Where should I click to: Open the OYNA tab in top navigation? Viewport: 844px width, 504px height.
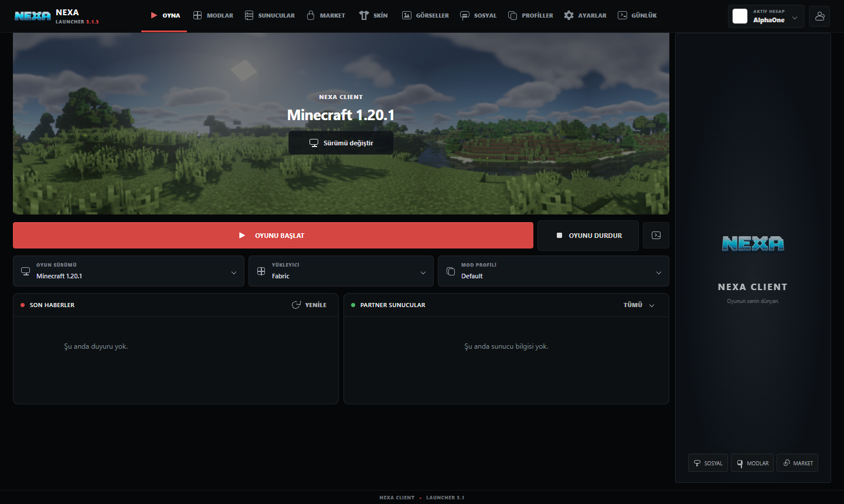pos(165,16)
